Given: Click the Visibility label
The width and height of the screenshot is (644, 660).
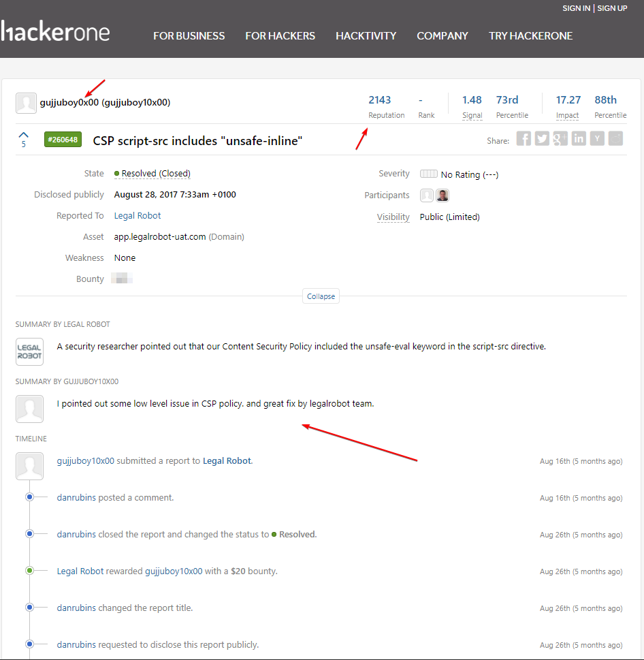Looking at the screenshot, I should click(x=393, y=217).
